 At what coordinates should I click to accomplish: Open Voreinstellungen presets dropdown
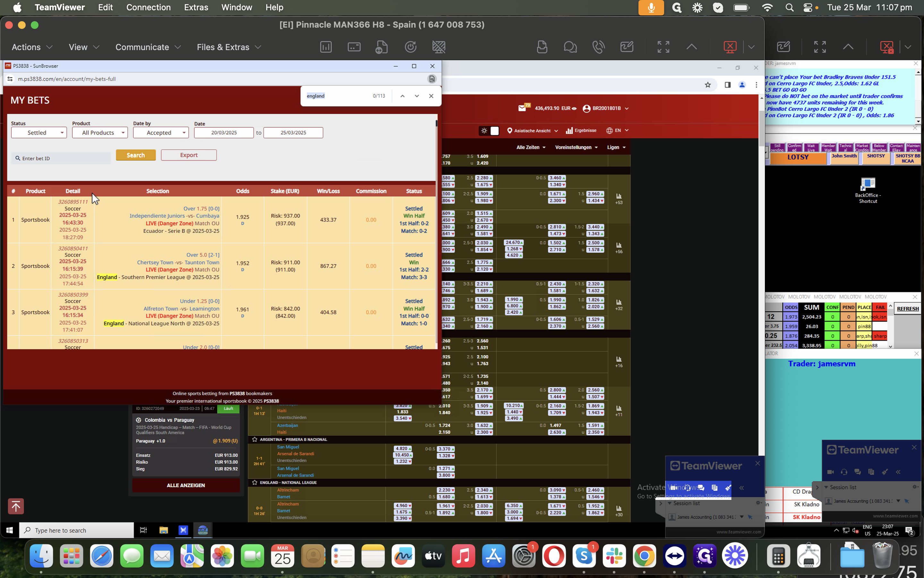coord(576,147)
